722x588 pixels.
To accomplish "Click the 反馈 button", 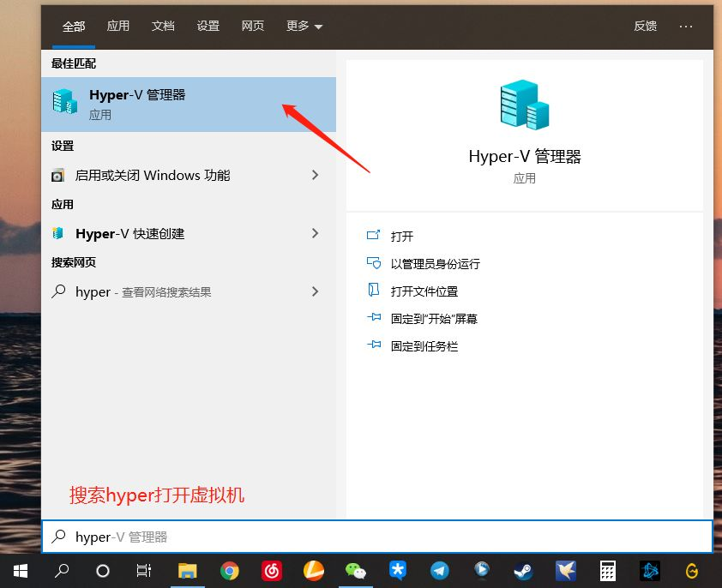I will [x=645, y=26].
